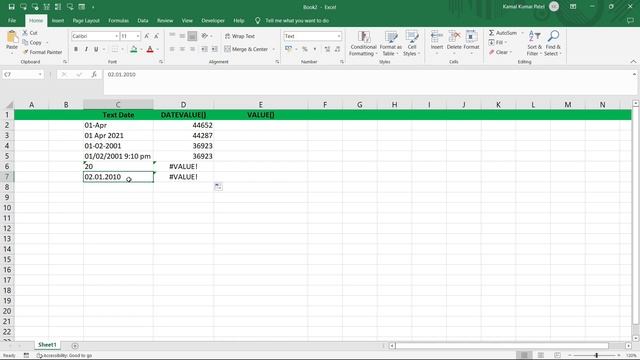640x360 pixels.
Task: Open the Conditional Formatting menu
Action: [x=363, y=43]
